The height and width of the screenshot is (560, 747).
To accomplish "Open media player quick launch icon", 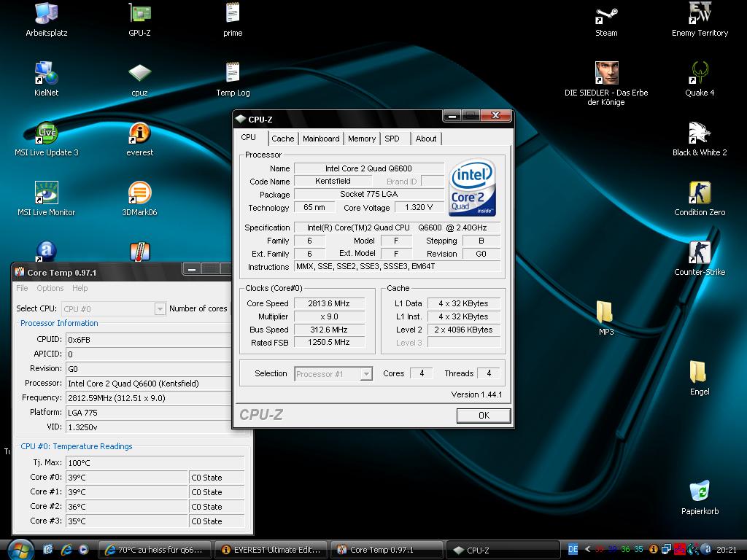I will (x=83, y=550).
